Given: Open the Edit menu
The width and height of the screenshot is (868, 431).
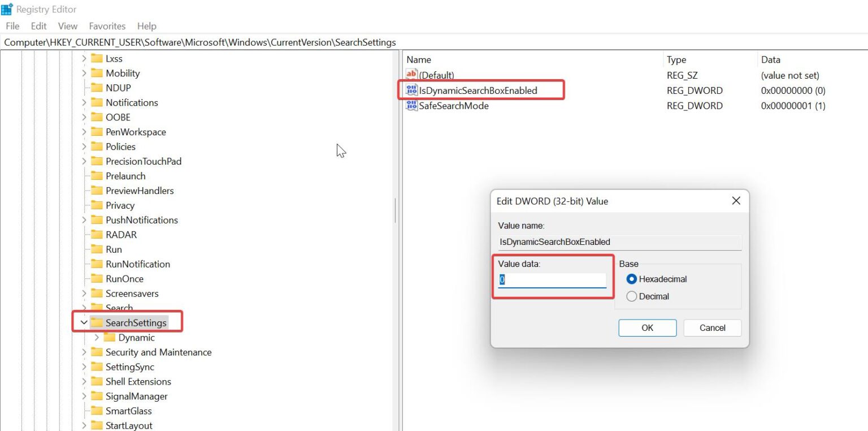Looking at the screenshot, I should pos(38,26).
